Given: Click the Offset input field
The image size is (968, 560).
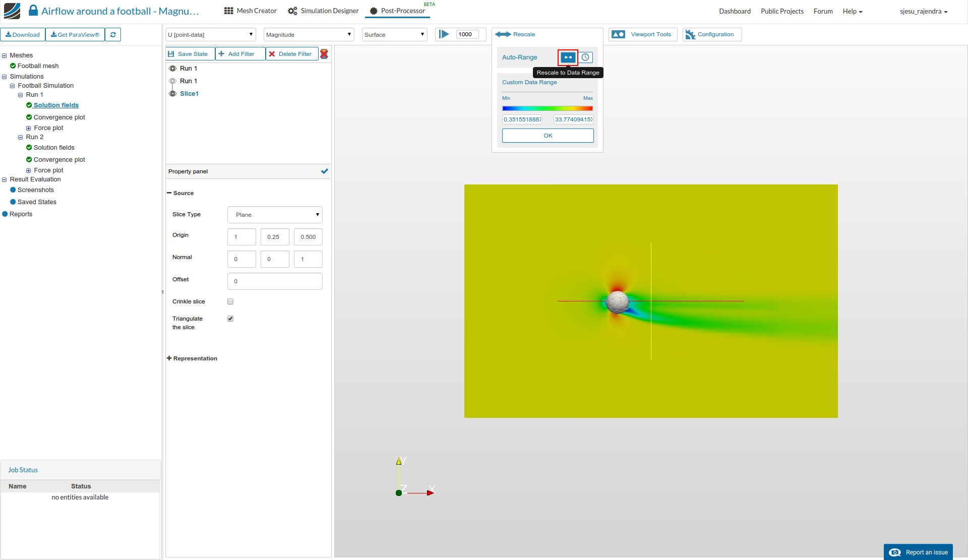Looking at the screenshot, I should click(x=275, y=281).
